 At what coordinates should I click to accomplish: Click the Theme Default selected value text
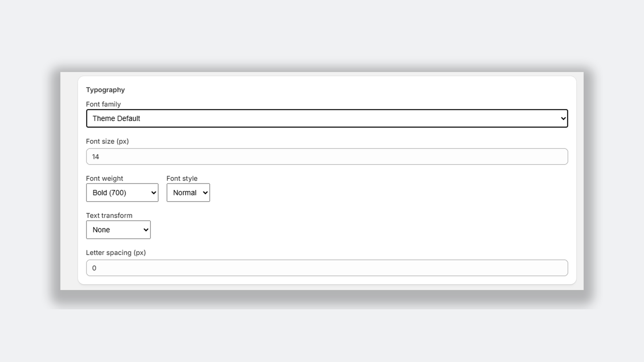tap(116, 119)
